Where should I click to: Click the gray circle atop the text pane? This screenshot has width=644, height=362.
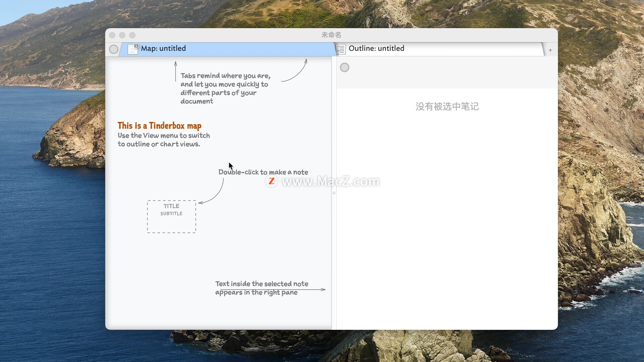(x=344, y=67)
